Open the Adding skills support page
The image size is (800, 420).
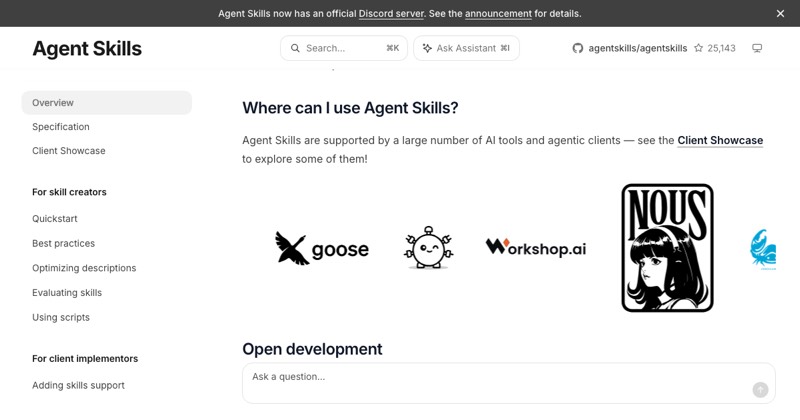tap(78, 385)
